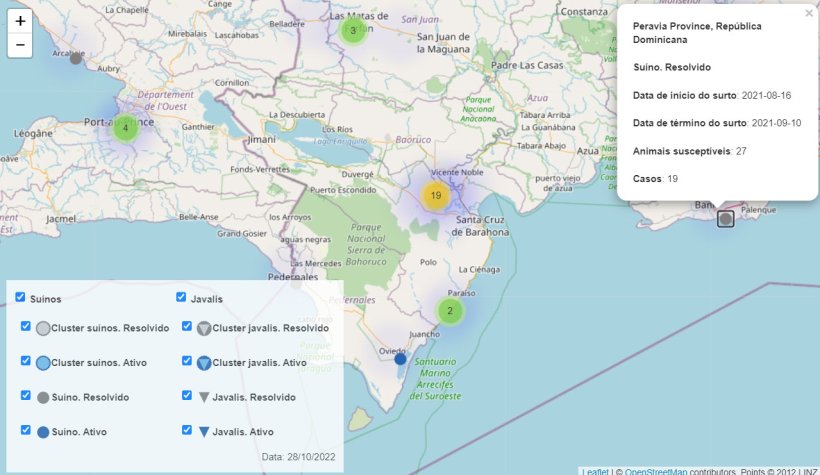Select the gray marker under the popup
Screen dimensions: 820x475
(725, 218)
